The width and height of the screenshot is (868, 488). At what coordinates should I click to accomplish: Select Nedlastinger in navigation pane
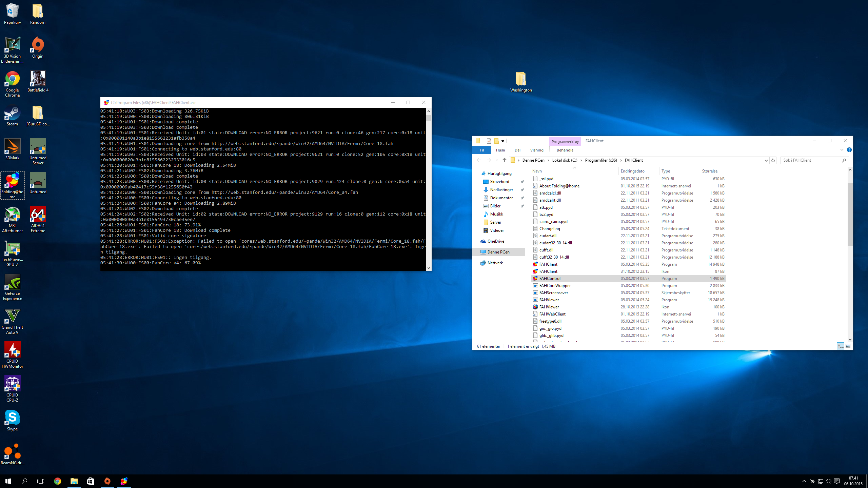[x=501, y=190]
